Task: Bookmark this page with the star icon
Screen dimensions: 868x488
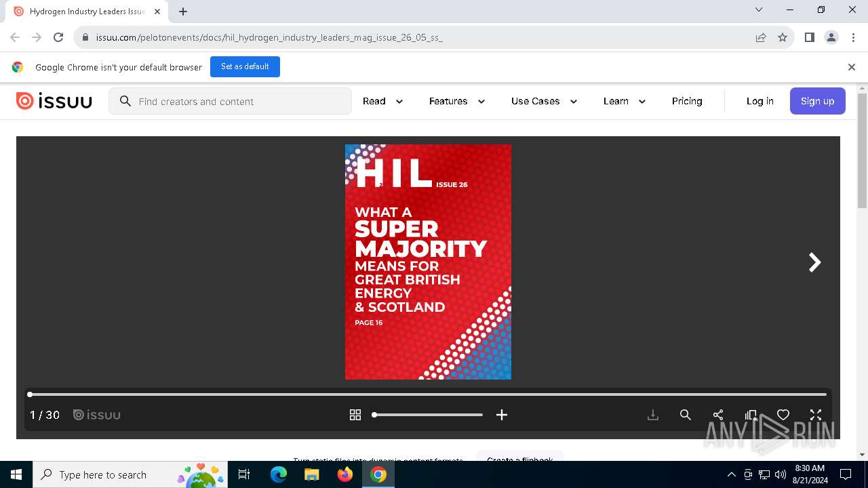Action: pyautogui.click(x=783, y=37)
